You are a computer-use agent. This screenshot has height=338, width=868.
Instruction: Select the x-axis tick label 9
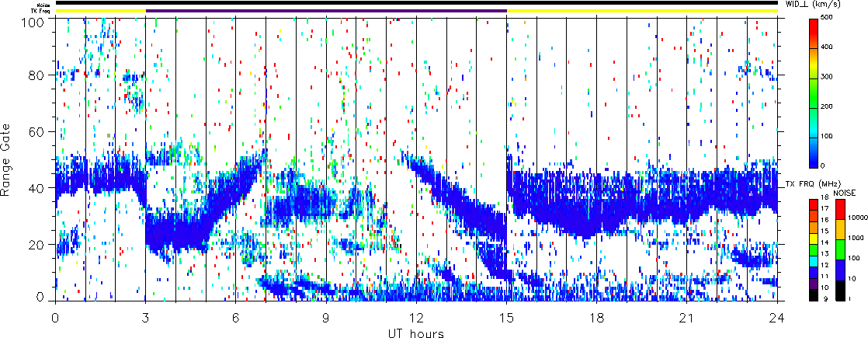point(326,318)
